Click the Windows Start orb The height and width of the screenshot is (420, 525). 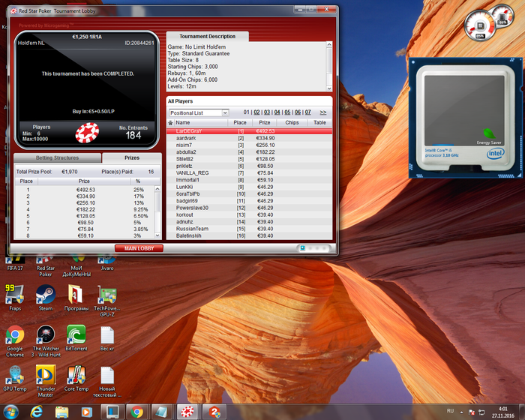pyautogui.click(x=10, y=412)
